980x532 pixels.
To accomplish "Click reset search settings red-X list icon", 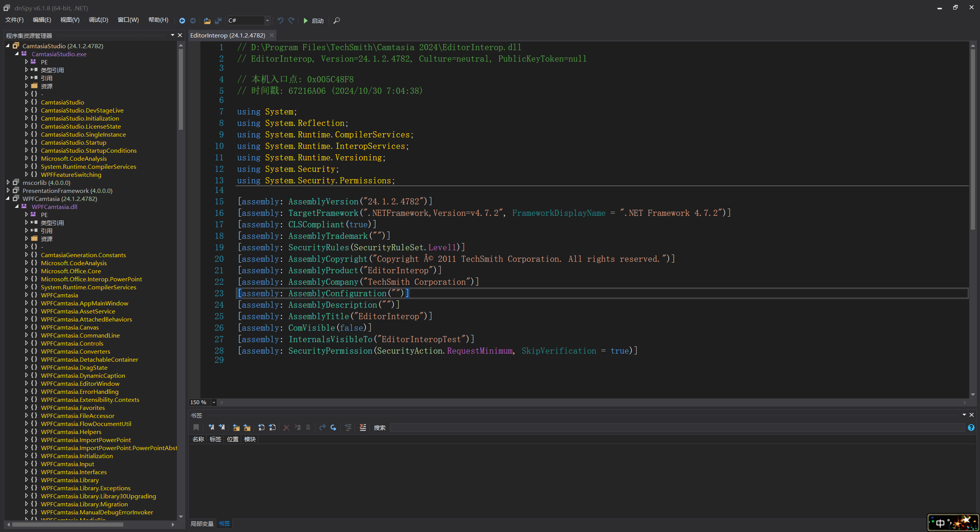I will (363, 428).
